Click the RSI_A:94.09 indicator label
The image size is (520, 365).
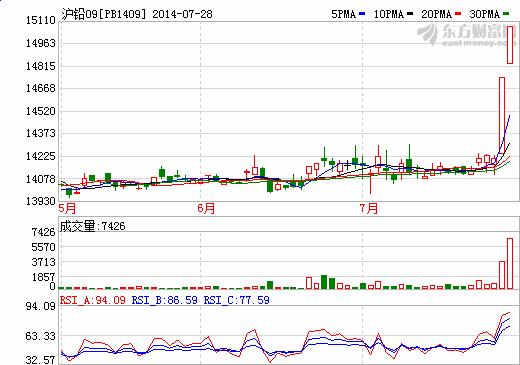[93, 300]
